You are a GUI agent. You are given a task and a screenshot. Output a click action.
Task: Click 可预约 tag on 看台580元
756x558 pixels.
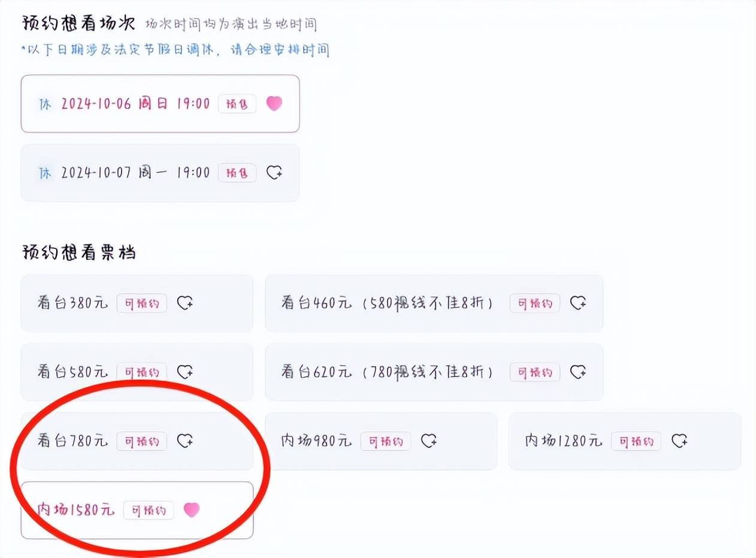pyautogui.click(x=142, y=372)
